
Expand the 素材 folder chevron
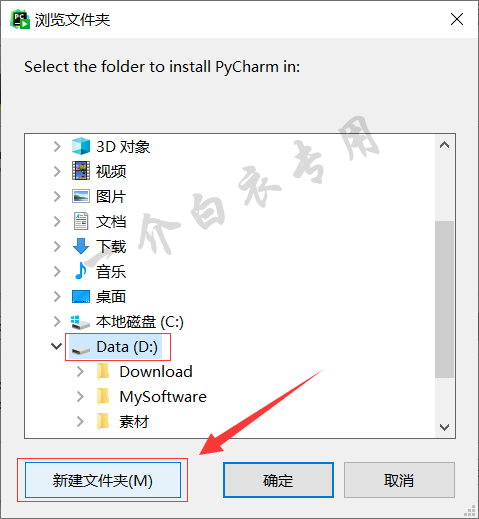[x=80, y=421]
